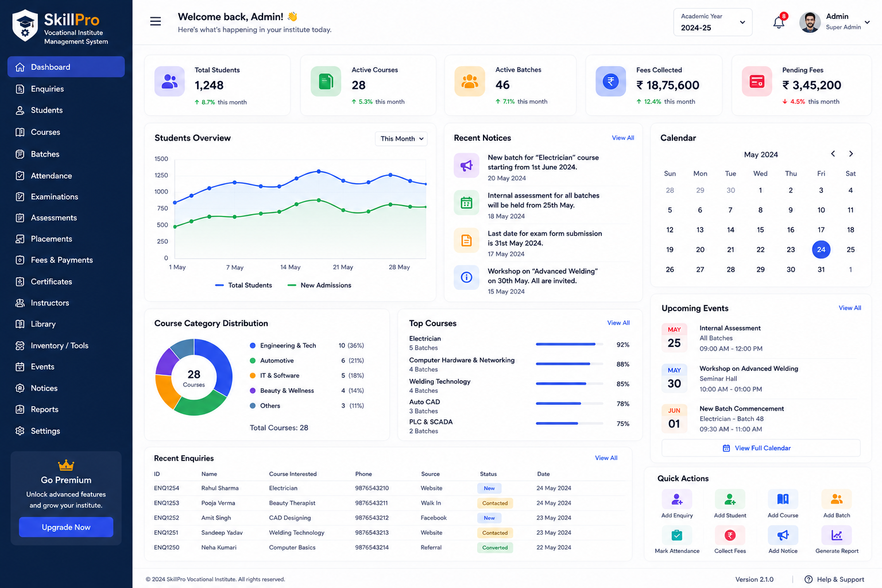Image resolution: width=882 pixels, height=588 pixels.
Task: Click the Add Notice megaphone icon
Action: (x=783, y=535)
